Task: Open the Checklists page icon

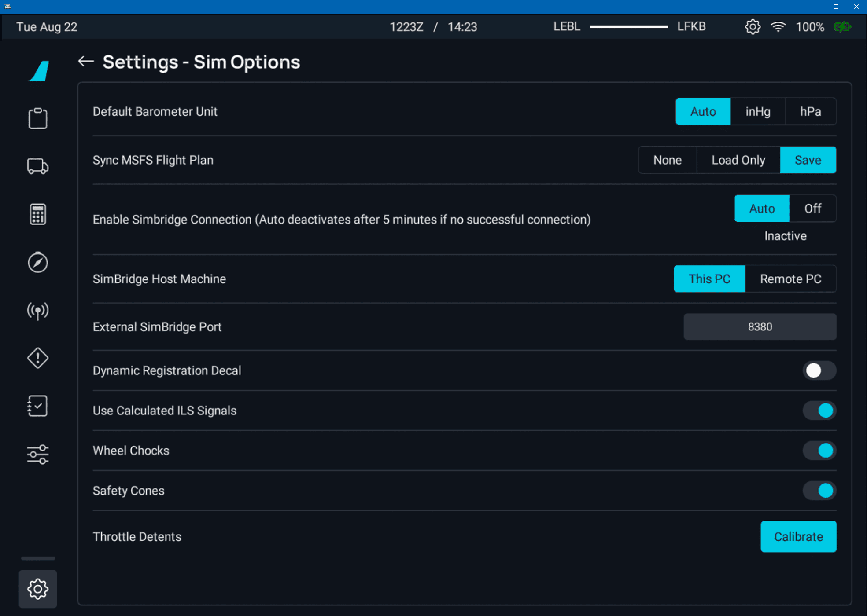Action: (38, 406)
